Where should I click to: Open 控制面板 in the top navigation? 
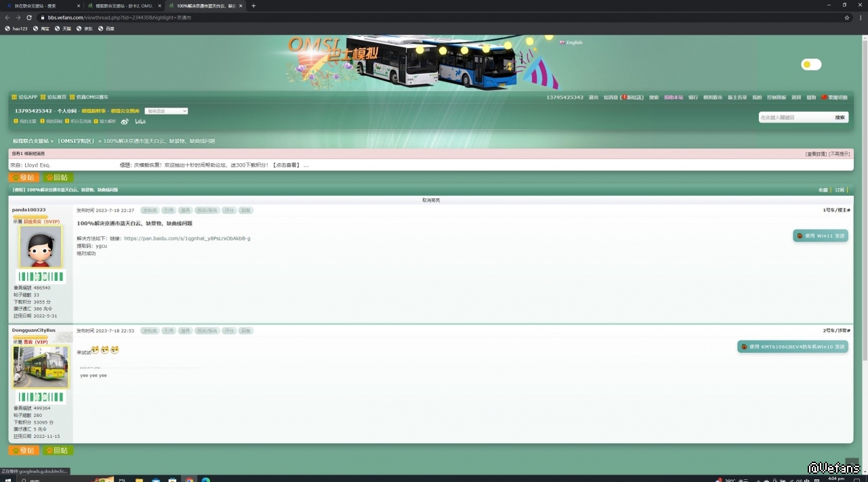[777, 97]
